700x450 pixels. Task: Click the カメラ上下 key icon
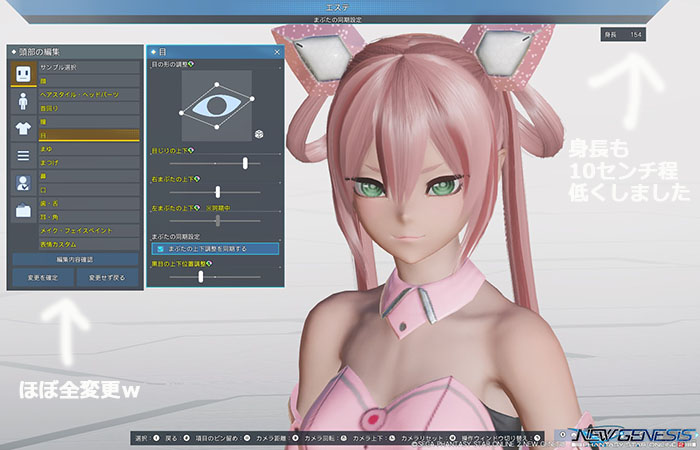coord(392,438)
